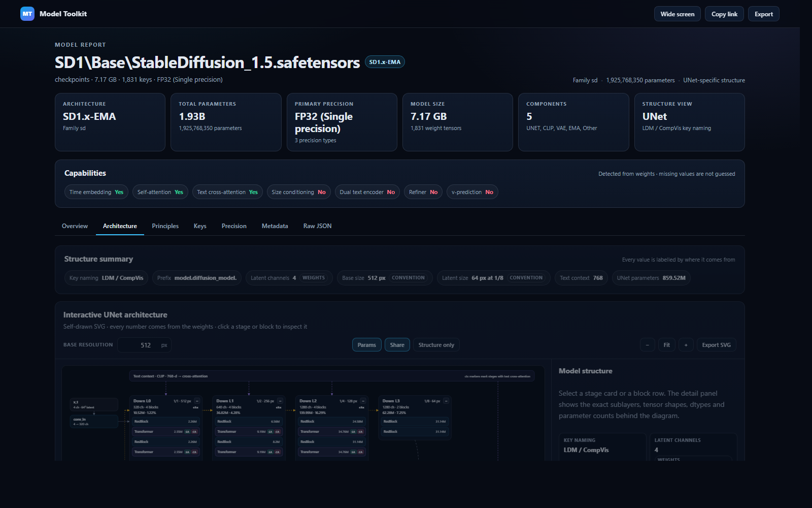
Task: Collapse the Down L0 stage card
Action: (x=197, y=401)
